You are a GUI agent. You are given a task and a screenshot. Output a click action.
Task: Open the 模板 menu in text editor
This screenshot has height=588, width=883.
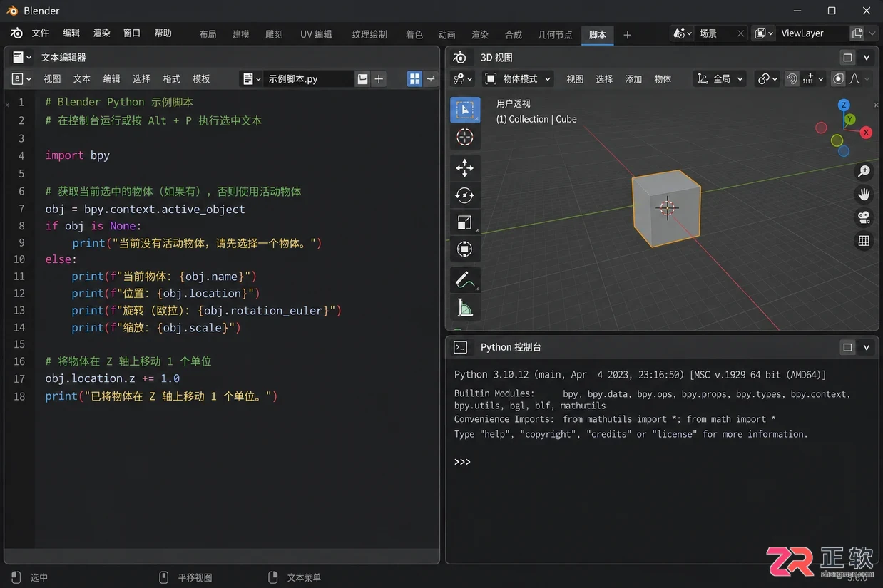(x=201, y=79)
